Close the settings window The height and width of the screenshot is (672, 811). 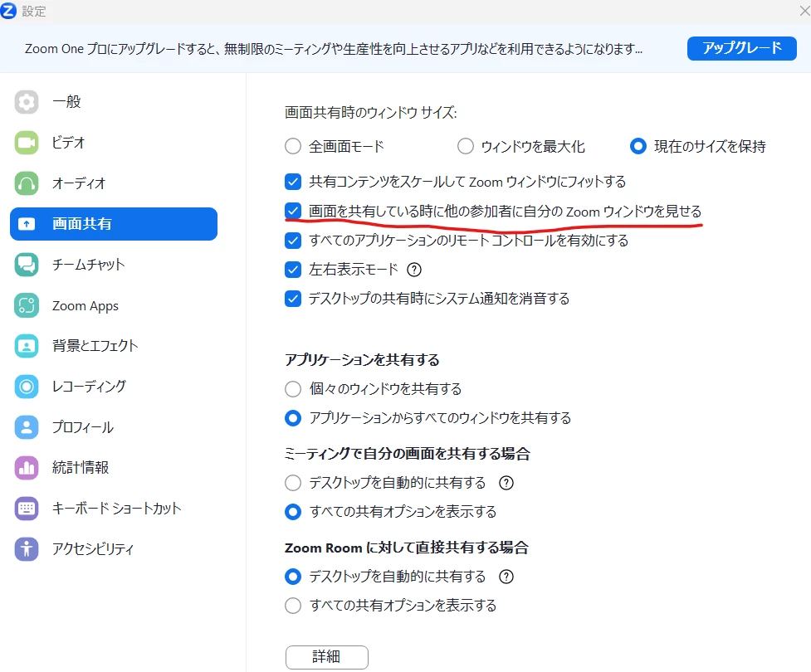(x=805, y=11)
